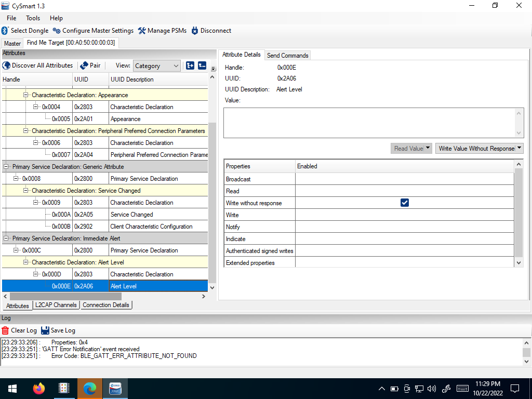Collapse Characteristic Declaration: Appearance group
This screenshot has width=532, height=399.
(x=25, y=95)
